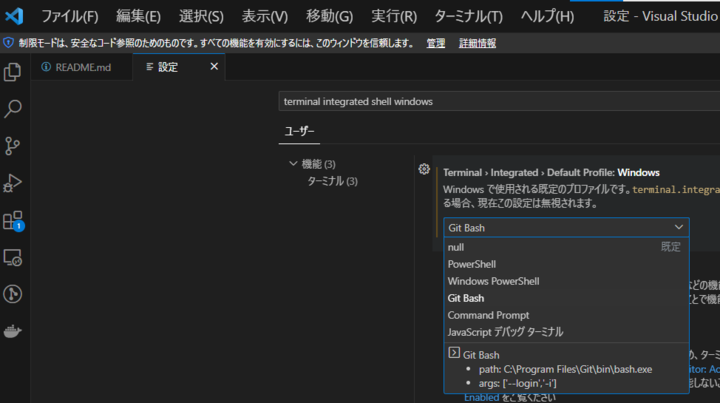Click the args ['--login','-i'] detail line
Viewport: 720px width, 403px height.
pos(517,383)
